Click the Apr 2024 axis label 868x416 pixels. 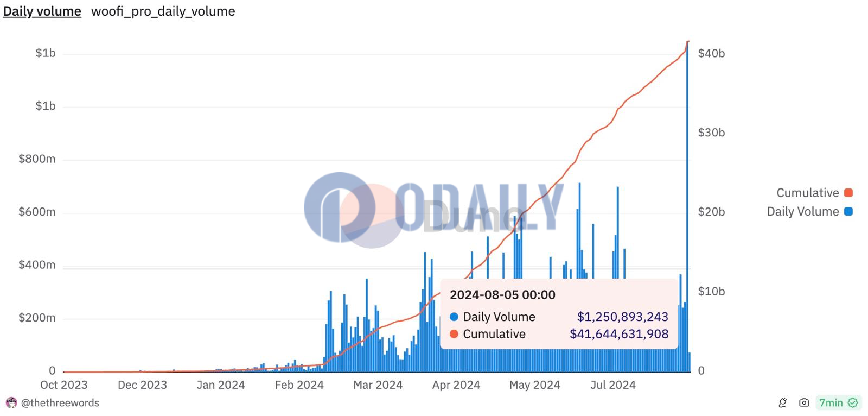[456, 385]
